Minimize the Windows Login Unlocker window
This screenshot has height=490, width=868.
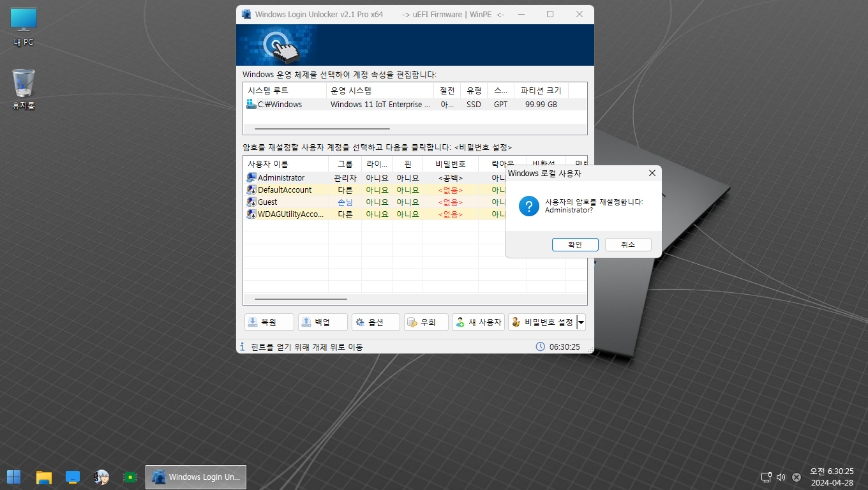click(521, 14)
